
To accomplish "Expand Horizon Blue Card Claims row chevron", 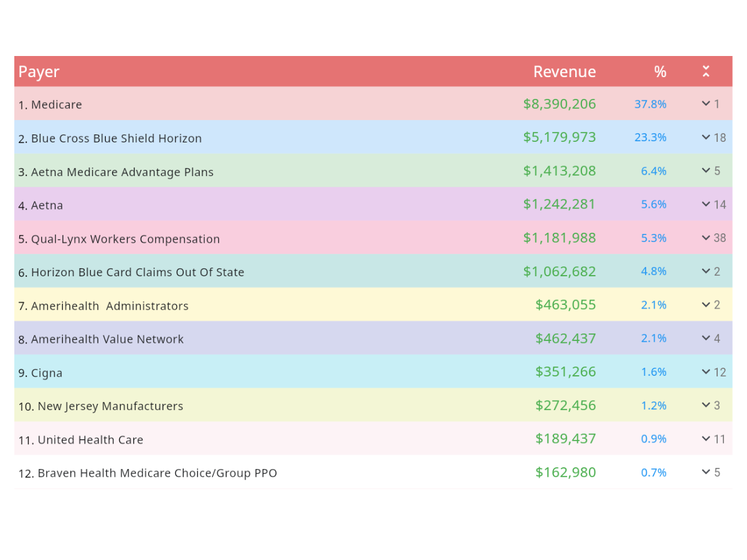I will (x=706, y=271).
